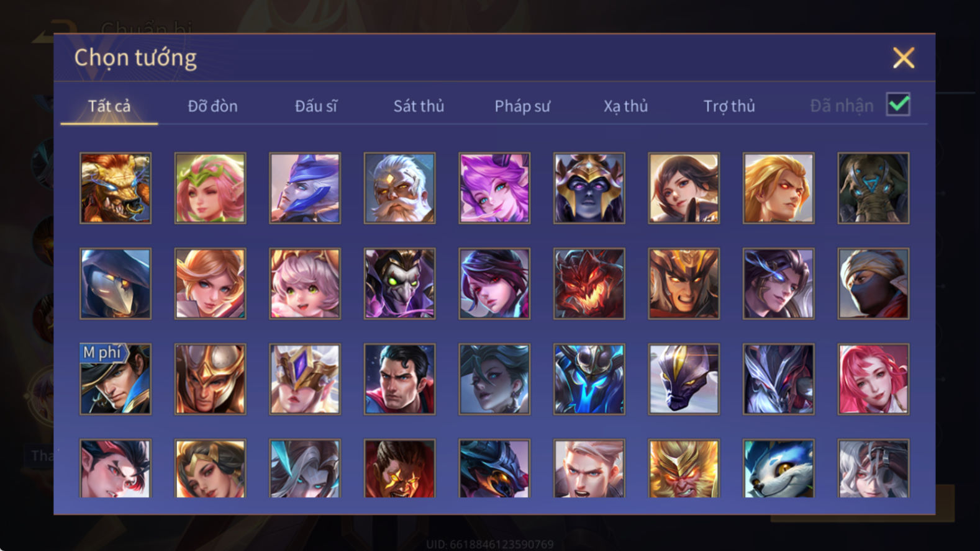Select the red demon face hero

[589, 284]
